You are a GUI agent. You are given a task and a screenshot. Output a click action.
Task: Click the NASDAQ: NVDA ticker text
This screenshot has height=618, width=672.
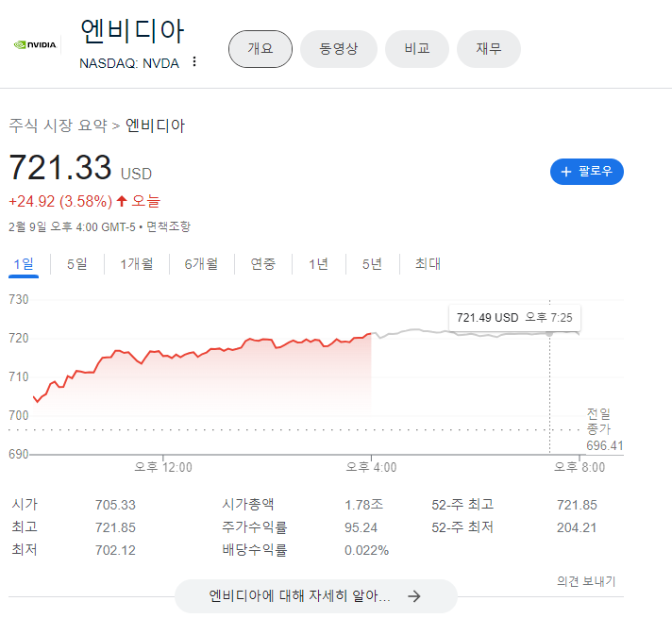pos(129,63)
